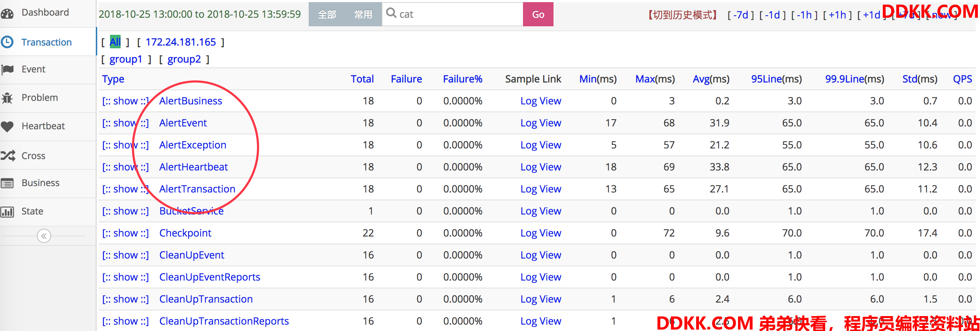Screen dimensions: 980x331
Task: Open the Event menu item
Action: click(33, 69)
